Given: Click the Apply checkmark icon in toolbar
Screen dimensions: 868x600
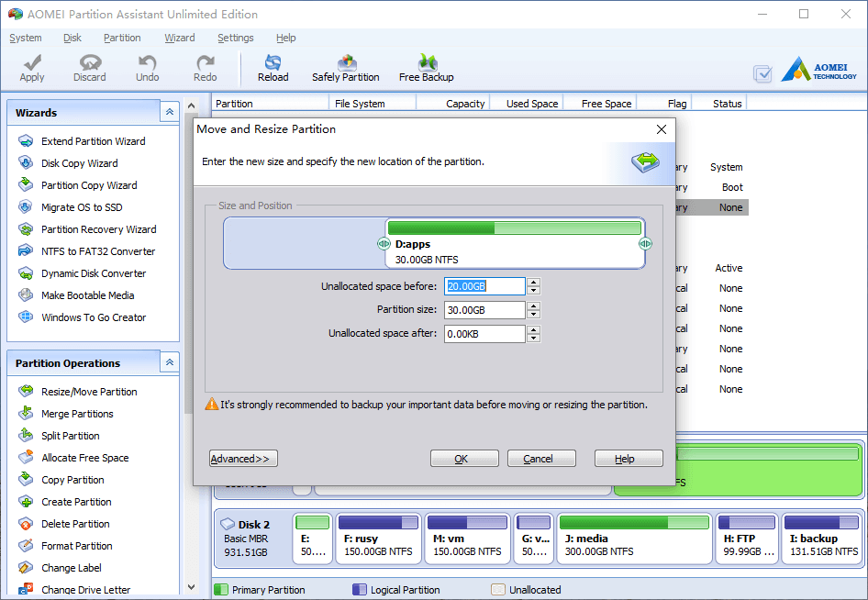Looking at the screenshot, I should pos(32,62).
